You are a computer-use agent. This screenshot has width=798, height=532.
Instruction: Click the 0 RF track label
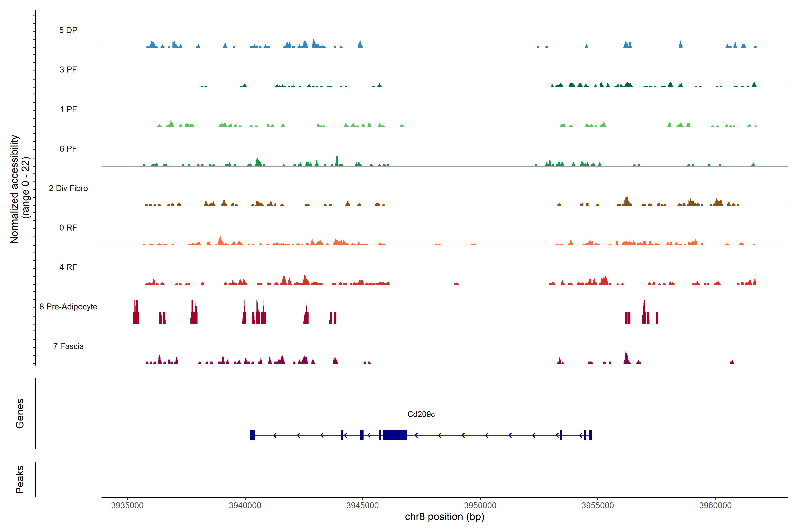68,228
